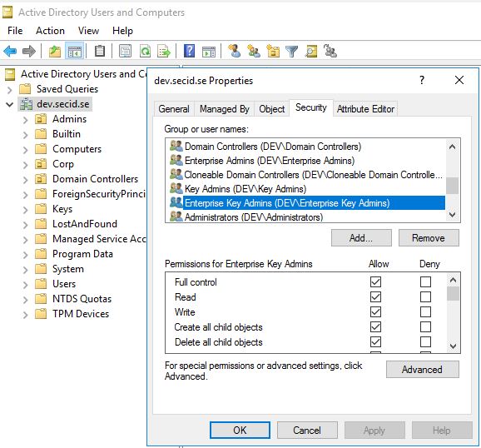Screen dimensions: 481x448
Task: Switch to the Managed By tab
Action: click(224, 109)
